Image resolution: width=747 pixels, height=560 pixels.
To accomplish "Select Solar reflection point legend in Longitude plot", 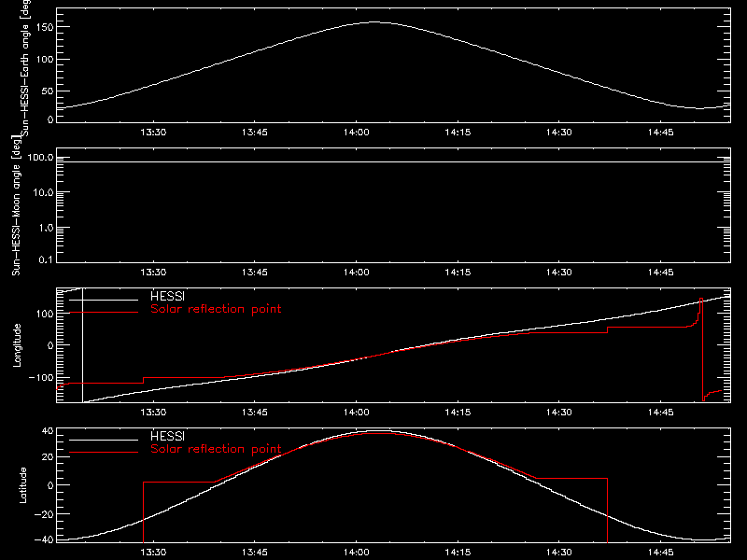I will click(x=216, y=309).
